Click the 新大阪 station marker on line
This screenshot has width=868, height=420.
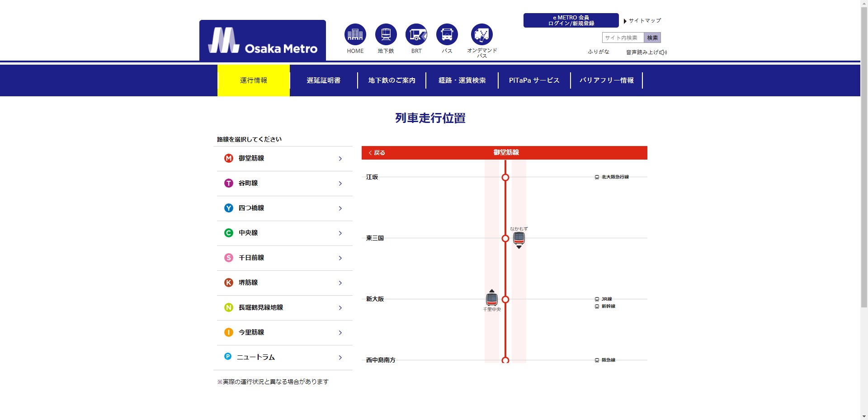point(505,299)
